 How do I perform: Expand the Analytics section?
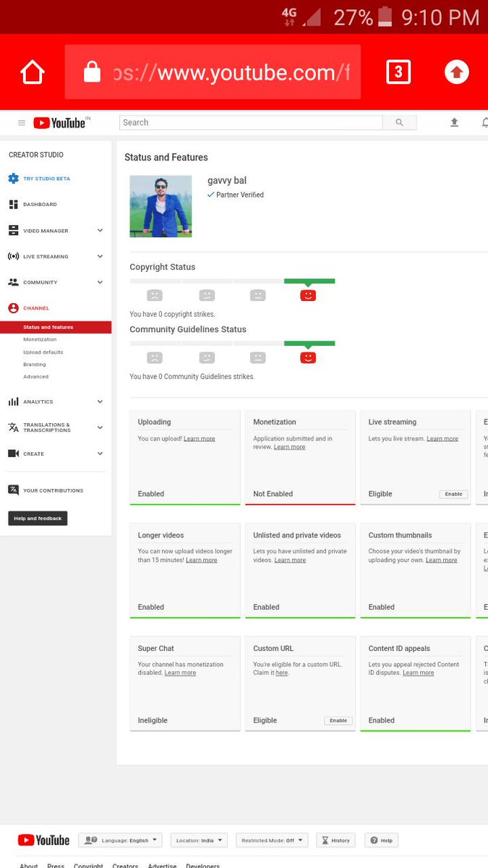tap(100, 401)
